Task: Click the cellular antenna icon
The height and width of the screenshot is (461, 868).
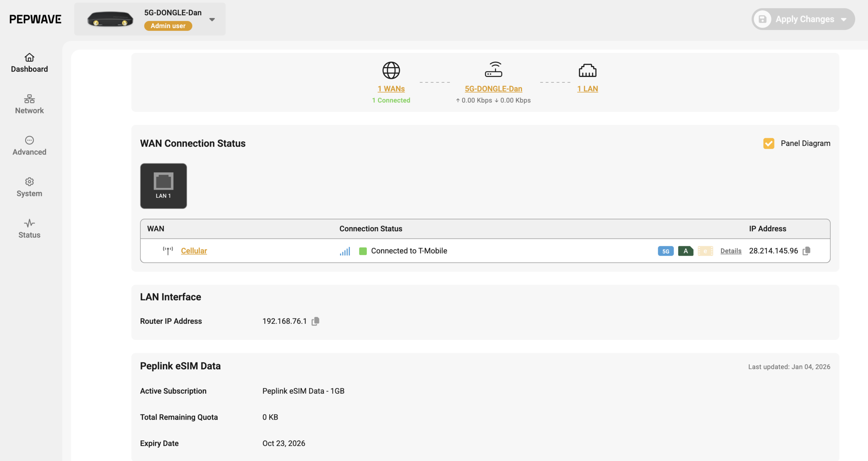Action: pyautogui.click(x=167, y=251)
